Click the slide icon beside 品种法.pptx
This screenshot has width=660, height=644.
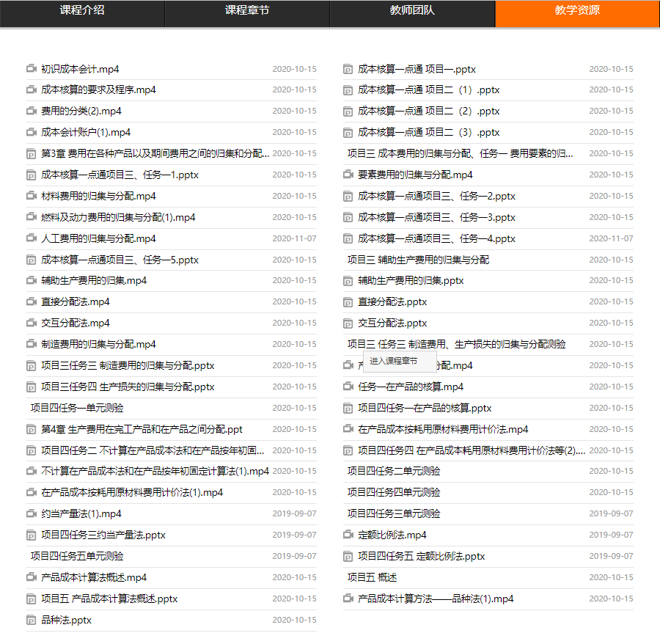click(32, 620)
